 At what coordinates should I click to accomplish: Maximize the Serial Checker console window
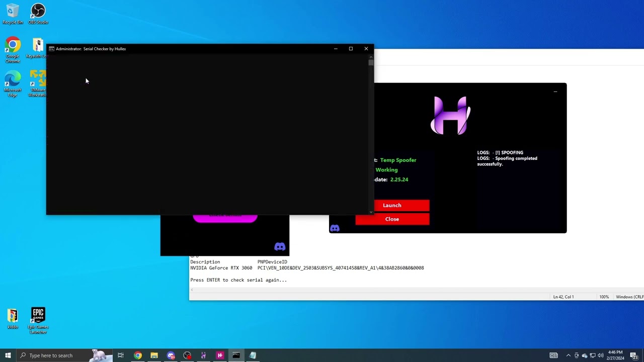click(351, 49)
